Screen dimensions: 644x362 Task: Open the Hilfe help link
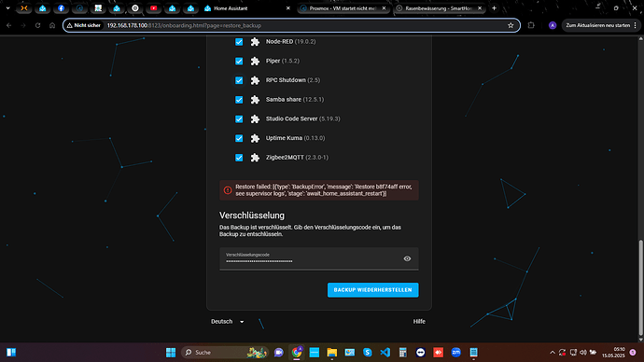(419, 321)
